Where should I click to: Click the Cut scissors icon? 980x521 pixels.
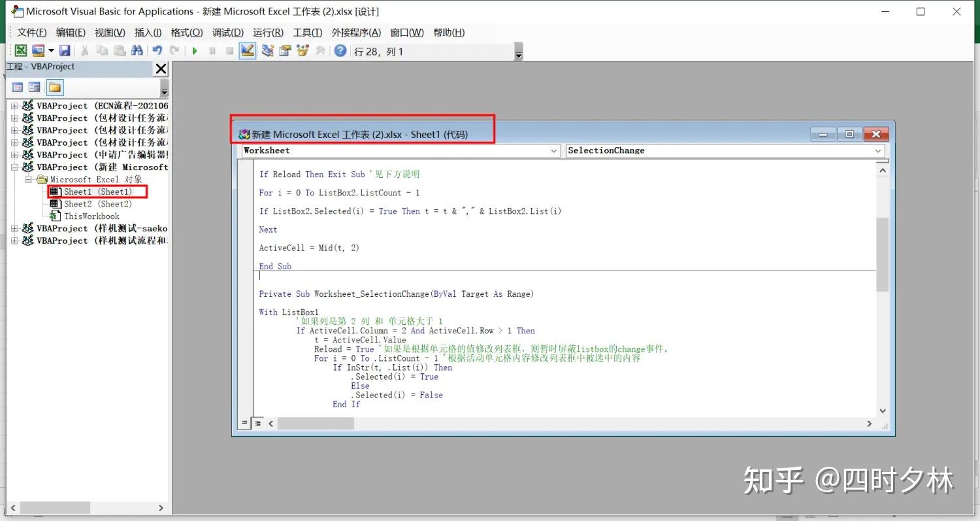[85, 51]
